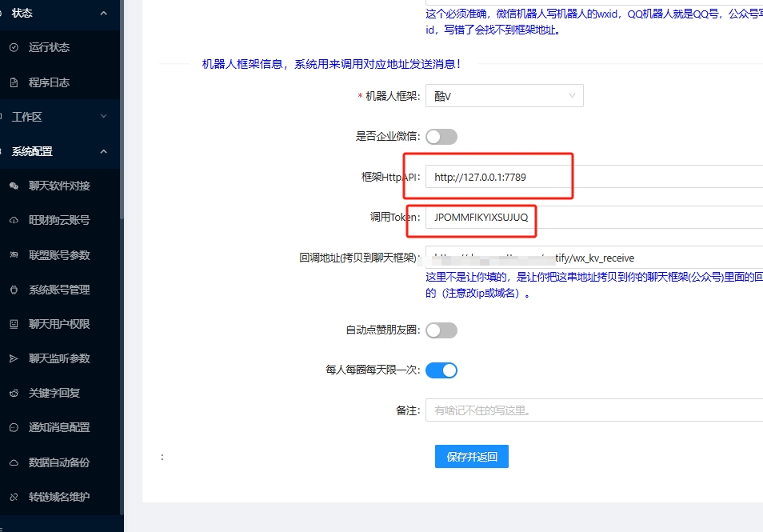Click the 备注 text field
The height and width of the screenshot is (532, 763).
pos(592,410)
